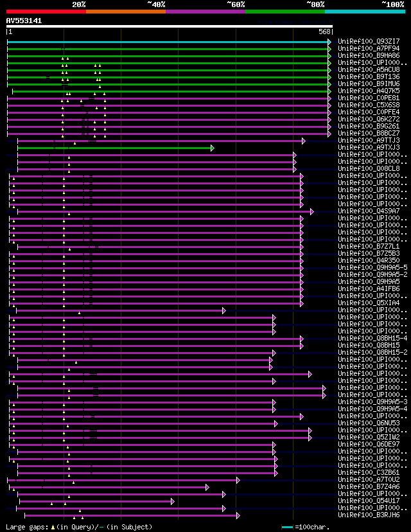Viewport: 411px width, 532px height.
Task: Select the UniRef100_Q5XIA4 label
Action: pos(369,303)
